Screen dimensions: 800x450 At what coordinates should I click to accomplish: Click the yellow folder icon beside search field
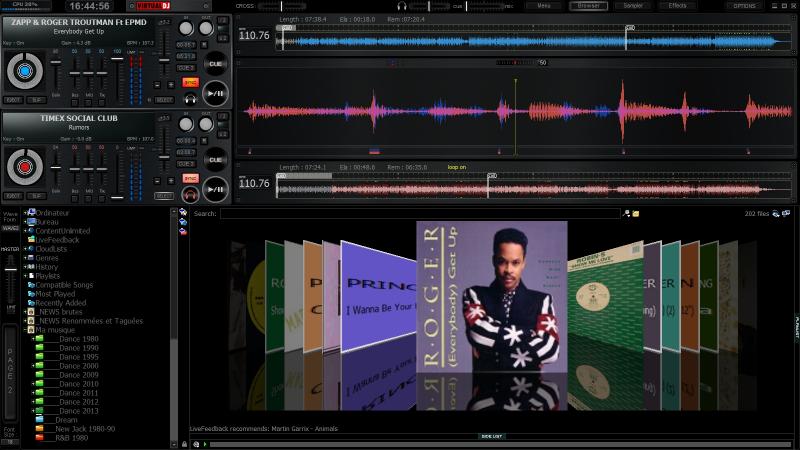click(636, 213)
